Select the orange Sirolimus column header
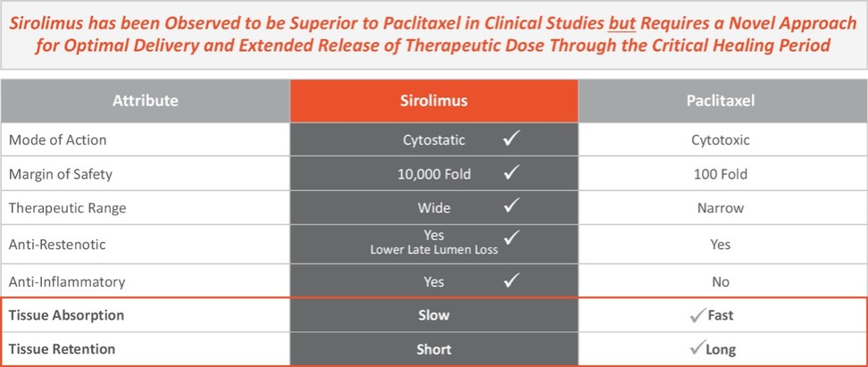868x367 pixels. pyautogui.click(x=434, y=101)
